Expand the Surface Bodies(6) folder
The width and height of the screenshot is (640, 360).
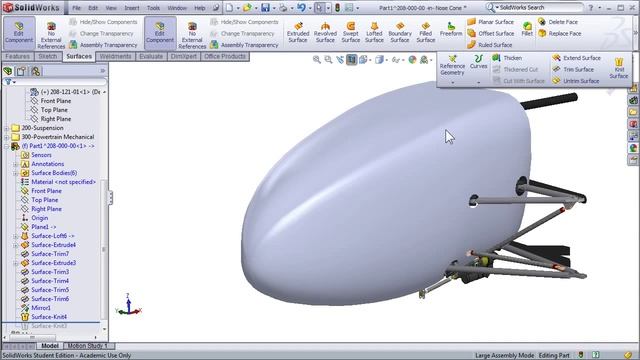point(16,173)
